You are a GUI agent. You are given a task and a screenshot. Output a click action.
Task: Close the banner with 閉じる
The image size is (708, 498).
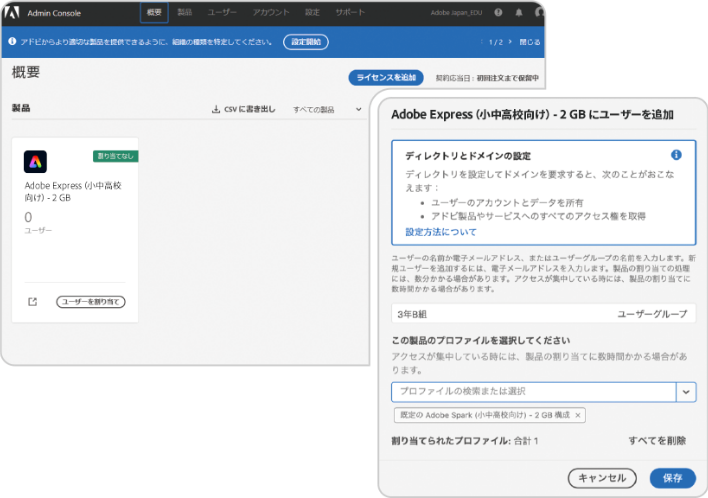point(529,42)
